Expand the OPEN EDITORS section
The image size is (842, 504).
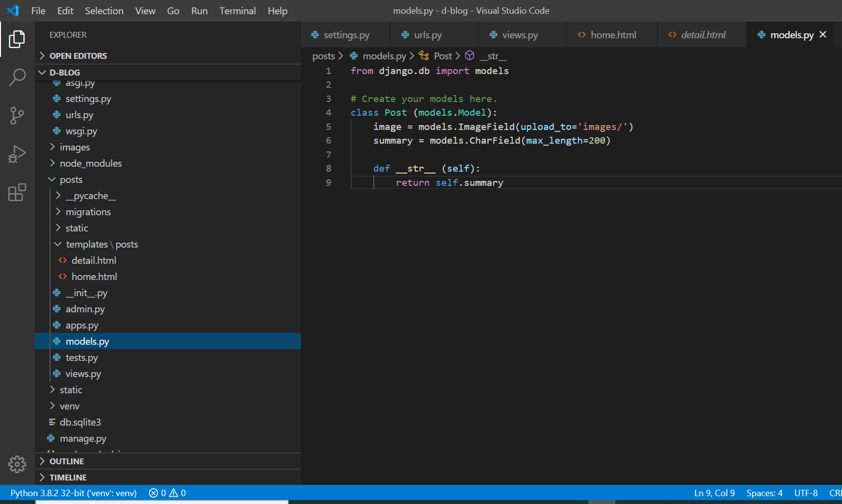pos(42,55)
